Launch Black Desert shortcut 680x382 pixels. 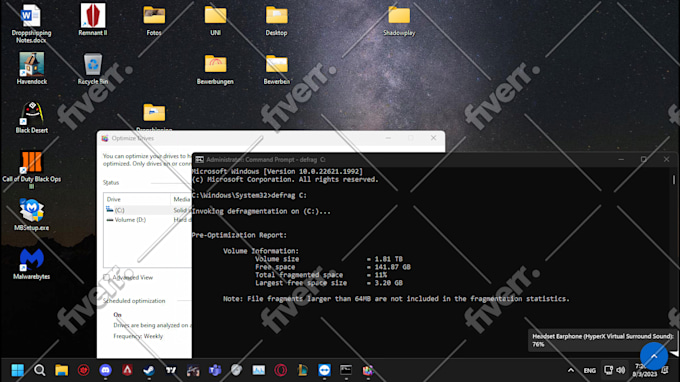32,118
